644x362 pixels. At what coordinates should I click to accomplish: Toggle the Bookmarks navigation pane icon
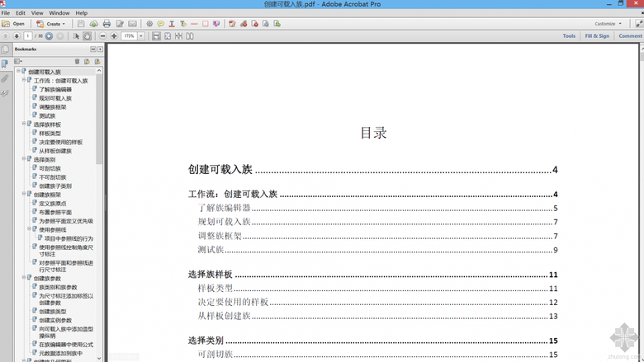(x=5, y=63)
